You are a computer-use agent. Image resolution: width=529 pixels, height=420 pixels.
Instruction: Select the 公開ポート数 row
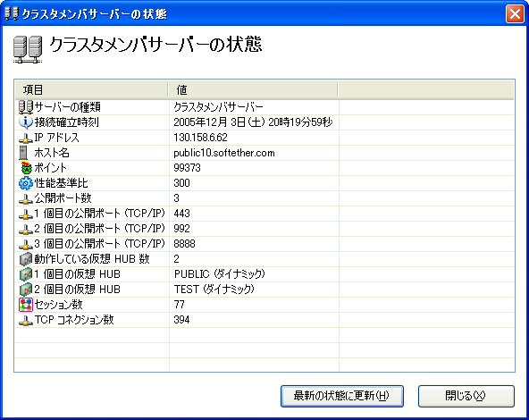tap(264, 198)
